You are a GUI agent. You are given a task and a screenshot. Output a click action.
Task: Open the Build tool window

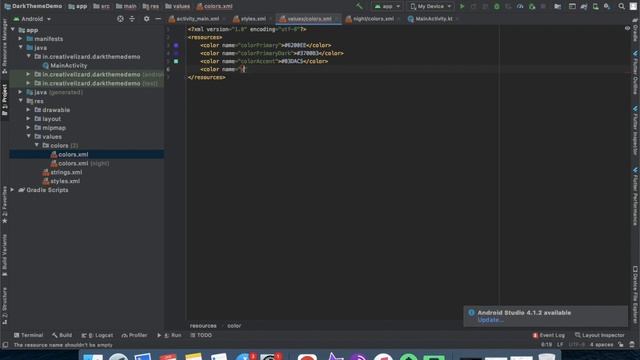click(x=62, y=335)
